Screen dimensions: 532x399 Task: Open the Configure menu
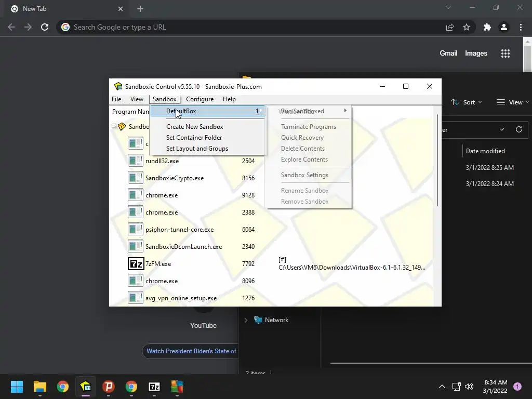click(200, 99)
